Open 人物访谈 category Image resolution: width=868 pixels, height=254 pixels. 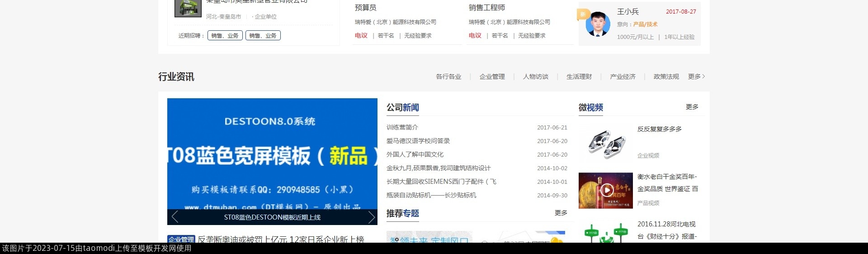coord(535,77)
